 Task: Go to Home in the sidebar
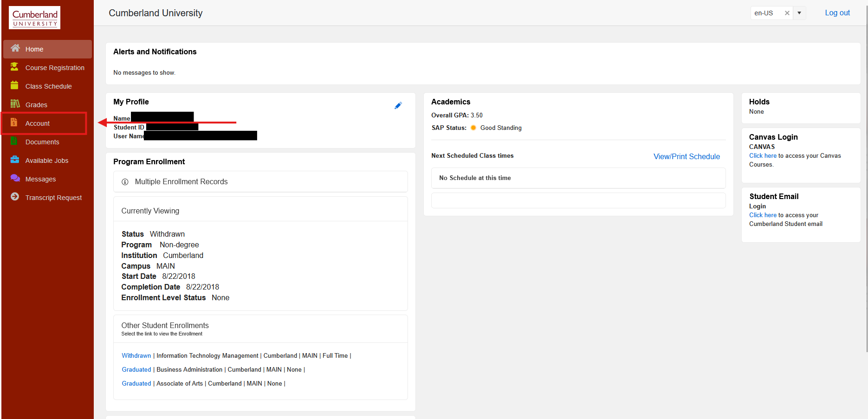47,49
